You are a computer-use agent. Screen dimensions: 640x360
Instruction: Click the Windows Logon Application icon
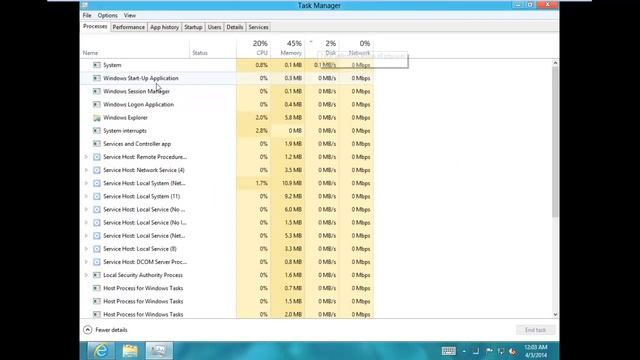97,104
